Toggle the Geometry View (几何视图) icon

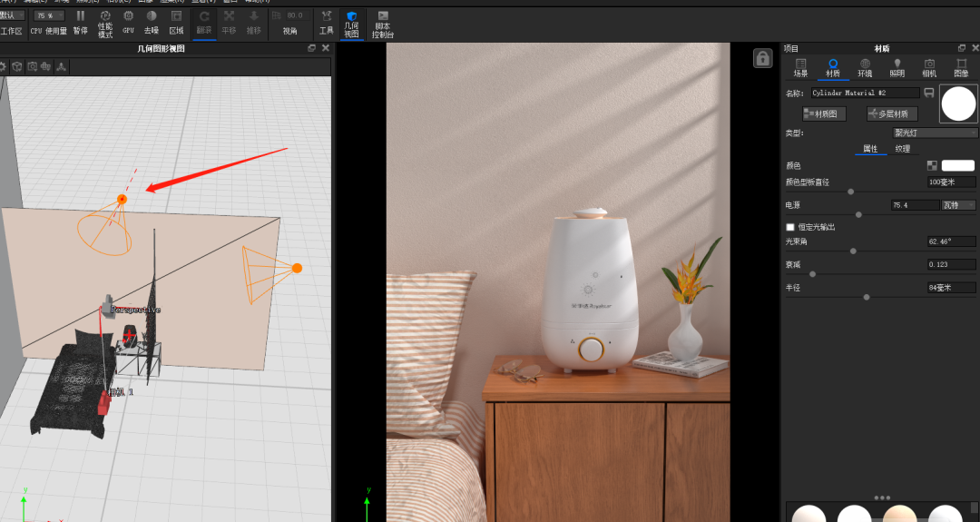click(x=352, y=23)
